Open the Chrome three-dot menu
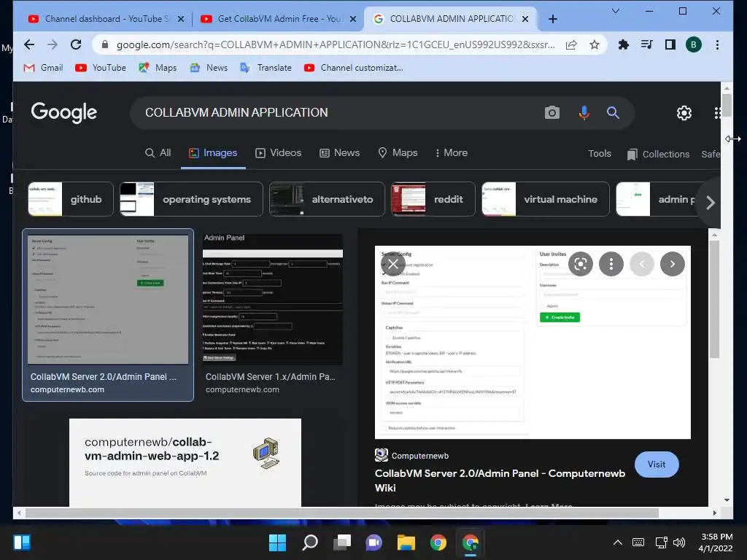This screenshot has width=747, height=560. pos(717,44)
